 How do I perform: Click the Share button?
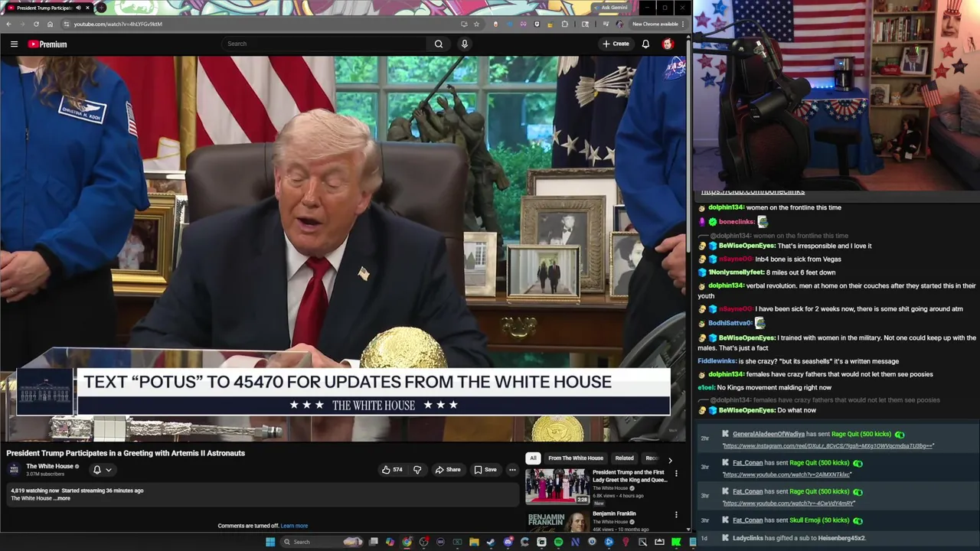tap(448, 470)
